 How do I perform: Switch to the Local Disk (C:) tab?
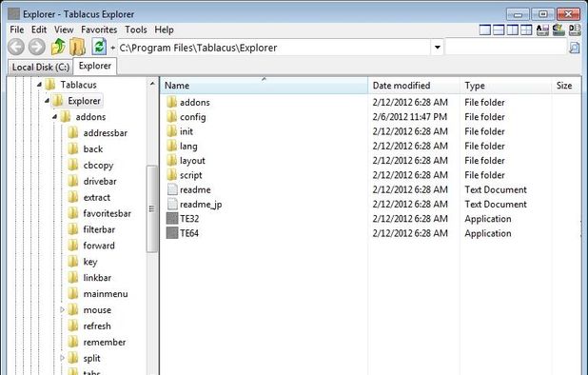(41, 68)
